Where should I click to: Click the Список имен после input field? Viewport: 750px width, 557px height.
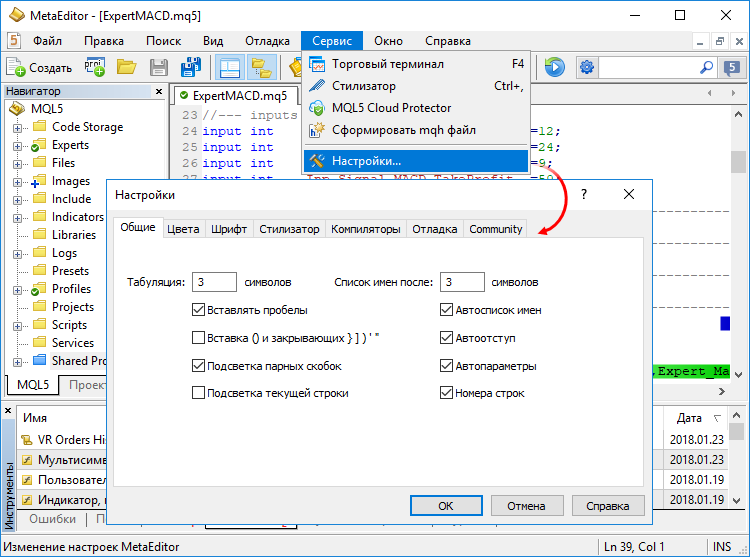(x=462, y=282)
